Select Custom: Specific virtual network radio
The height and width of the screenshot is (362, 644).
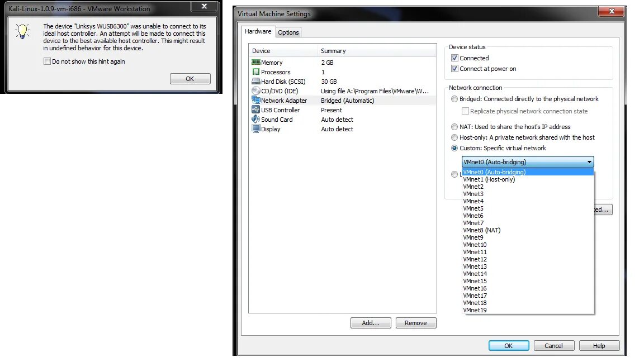pos(454,148)
